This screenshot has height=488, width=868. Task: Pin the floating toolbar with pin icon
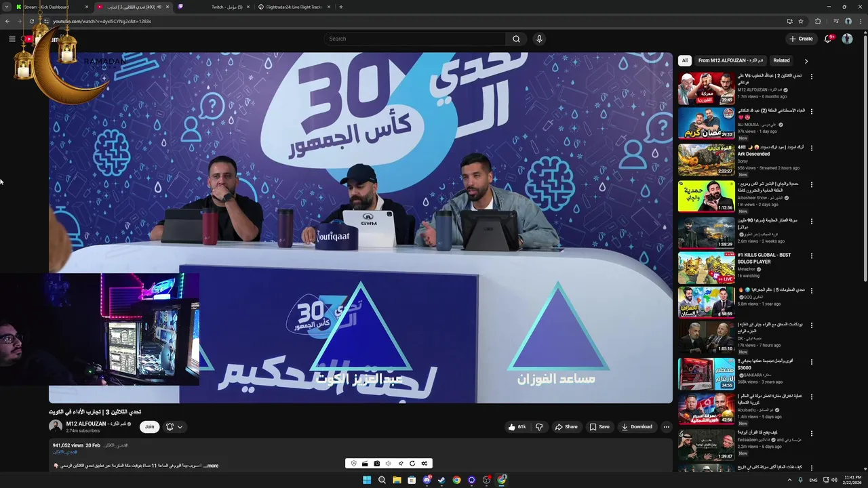point(401,464)
